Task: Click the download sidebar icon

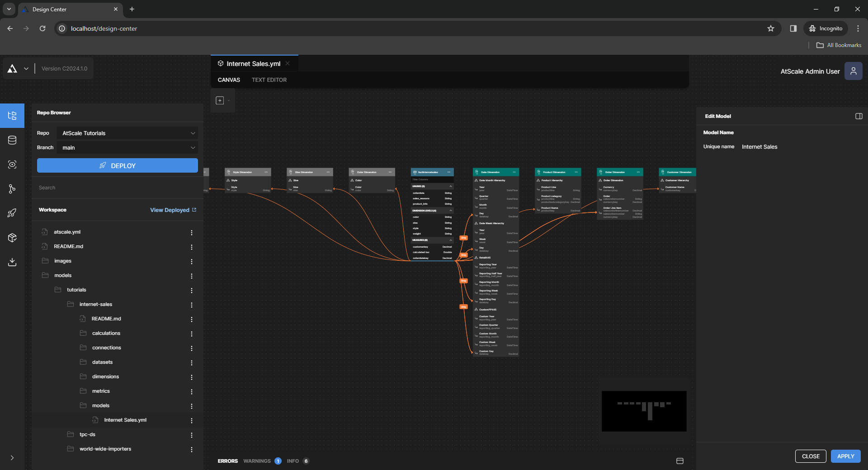Action: point(12,262)
